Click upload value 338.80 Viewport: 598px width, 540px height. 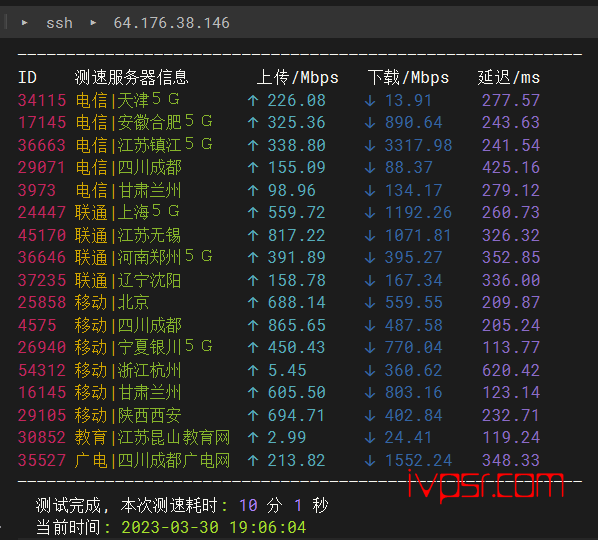coord(297,146)
